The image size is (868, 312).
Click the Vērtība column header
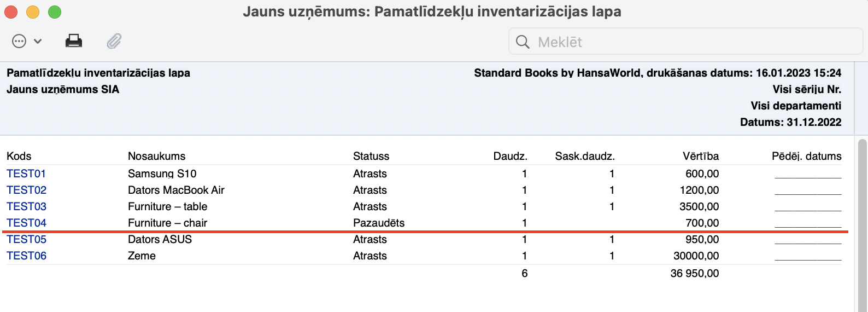click(x=700, y=156)
